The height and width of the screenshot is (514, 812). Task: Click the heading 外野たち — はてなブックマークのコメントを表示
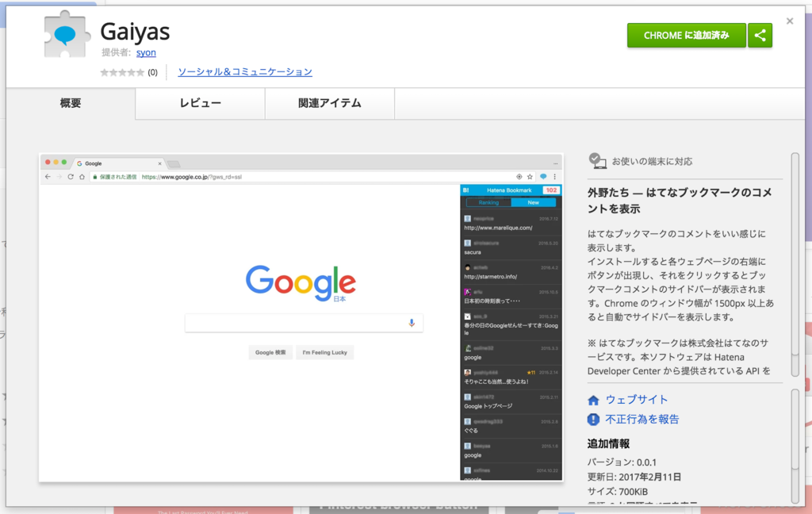coord(680,201)
